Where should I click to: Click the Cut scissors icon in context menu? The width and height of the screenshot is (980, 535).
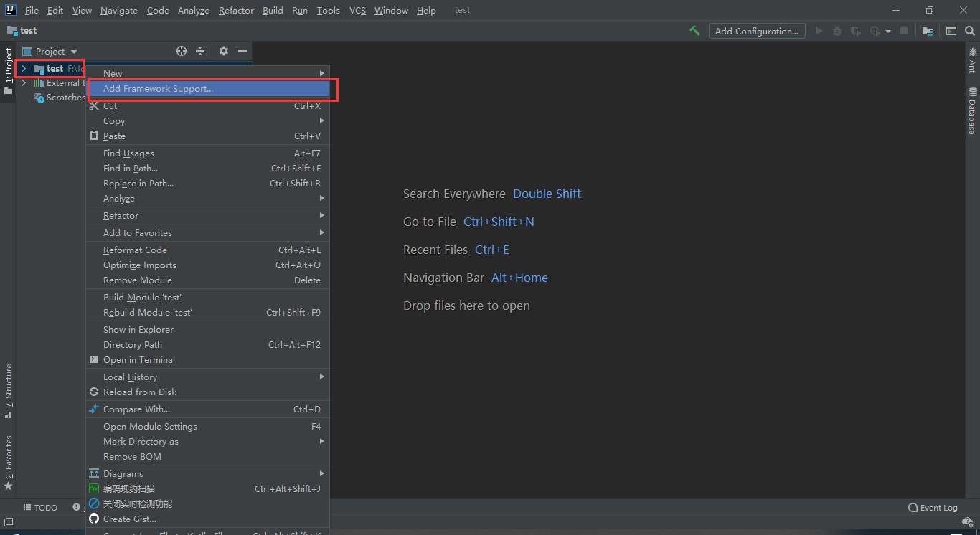94,105
